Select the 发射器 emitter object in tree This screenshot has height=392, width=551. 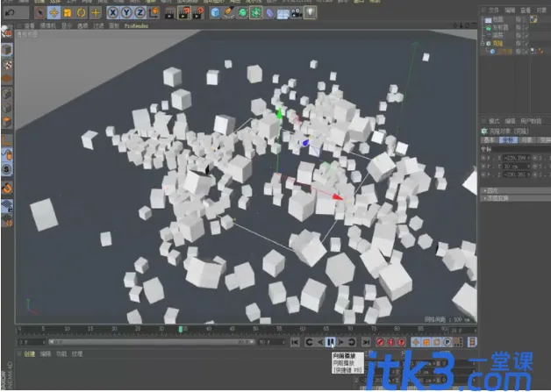coord(500,27)
